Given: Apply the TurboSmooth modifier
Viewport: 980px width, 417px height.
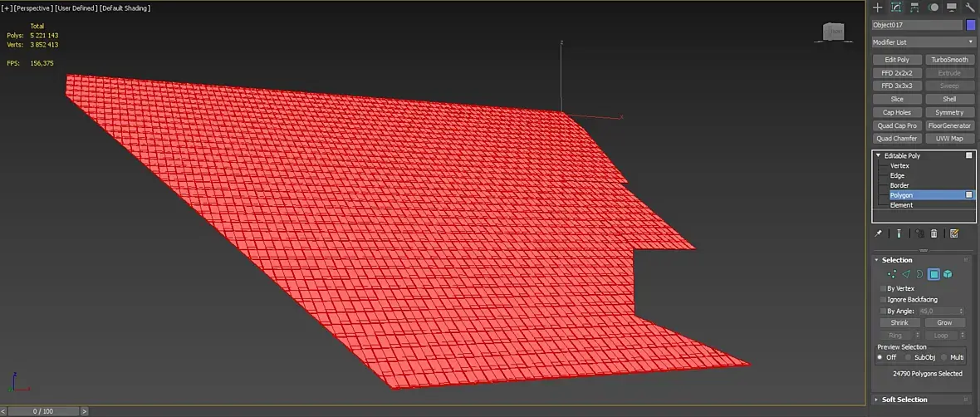Looking at the screenshot, I should (949, 60).
